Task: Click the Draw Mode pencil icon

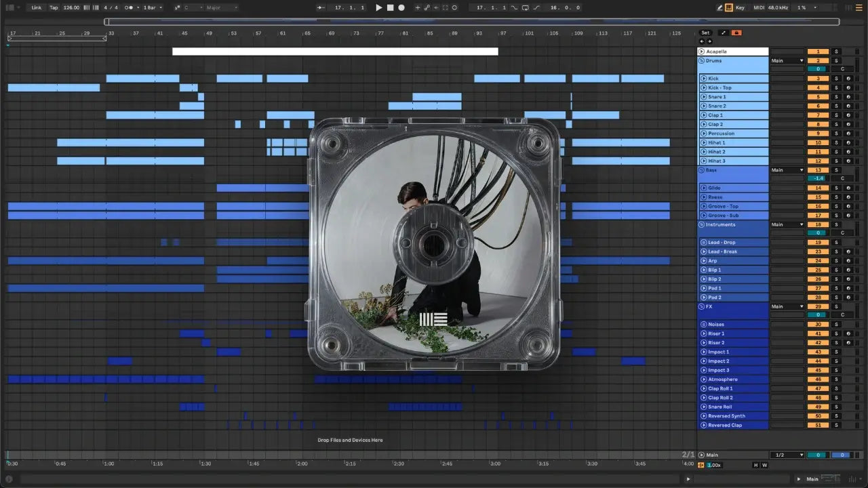Action: pyautogui.click(x=719, y=7)
